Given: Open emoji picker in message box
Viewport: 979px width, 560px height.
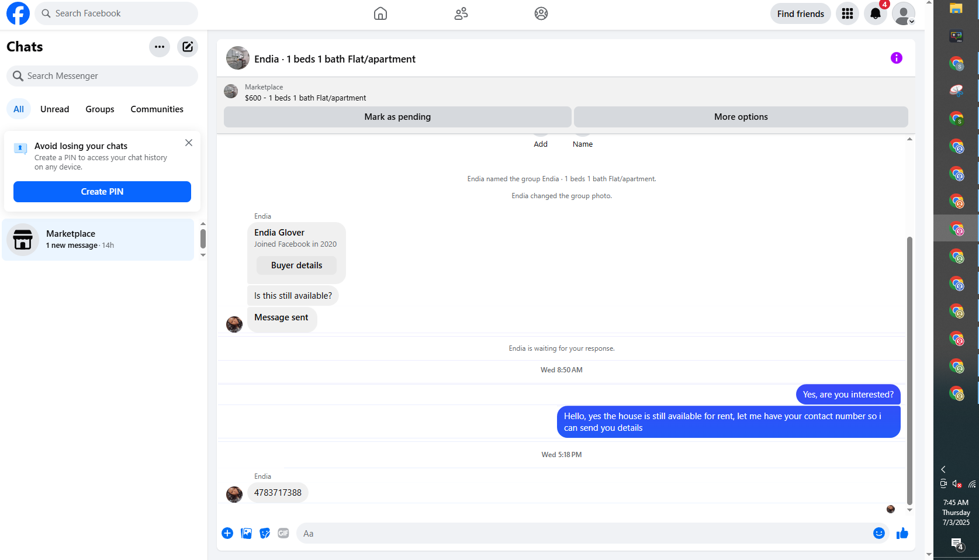Looking at the screenshot, I should (879, 533).
